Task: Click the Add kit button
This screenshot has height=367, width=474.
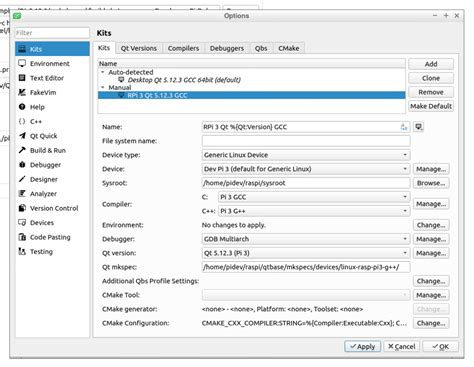Action: click(431, 64)
